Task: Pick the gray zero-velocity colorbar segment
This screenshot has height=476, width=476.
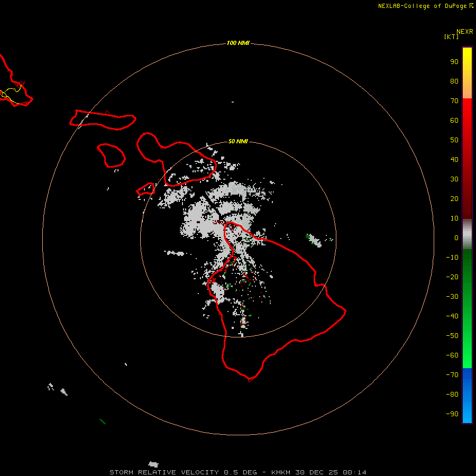Action: click(x=467, y=234)
